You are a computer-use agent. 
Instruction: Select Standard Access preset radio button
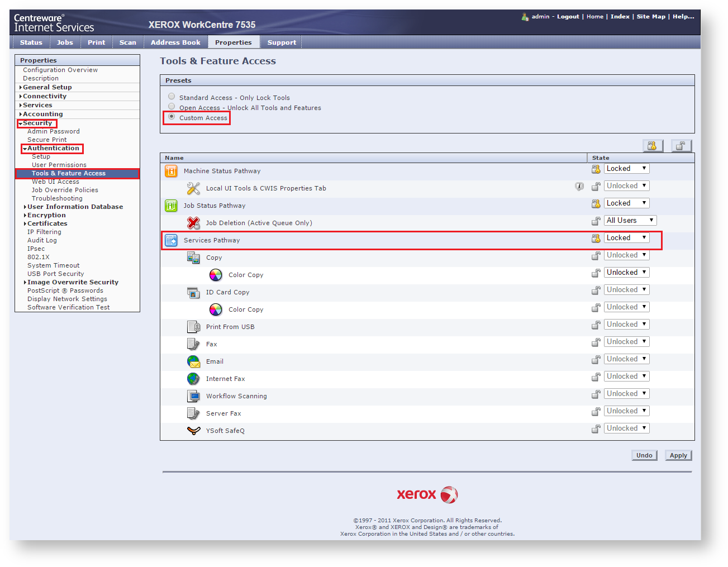(172, 97)
